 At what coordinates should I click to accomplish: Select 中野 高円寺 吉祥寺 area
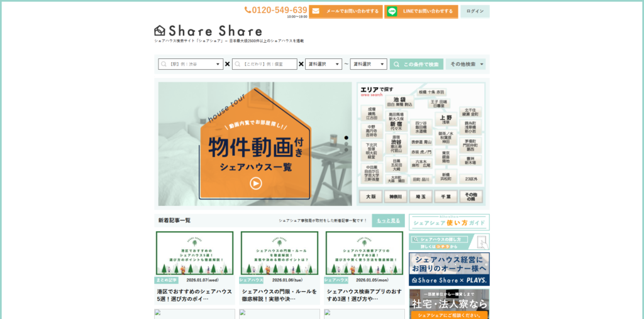[372, 131]
